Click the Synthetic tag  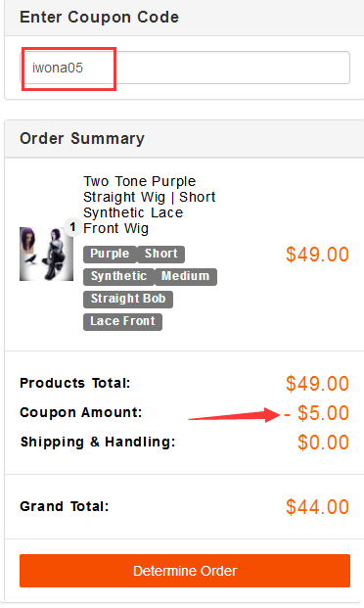(x=118, y=276)
